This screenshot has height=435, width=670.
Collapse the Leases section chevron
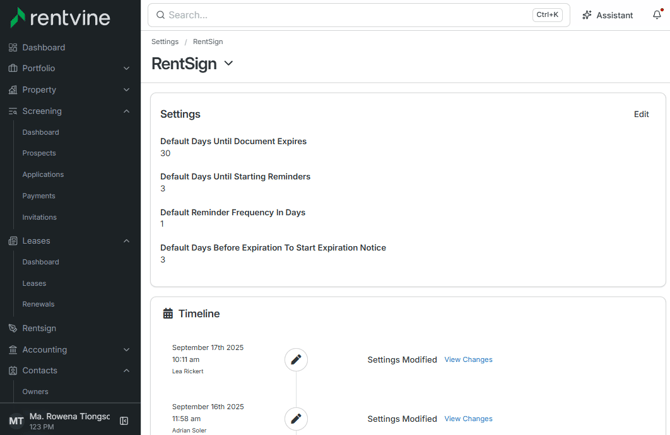[x=126, y=241]
